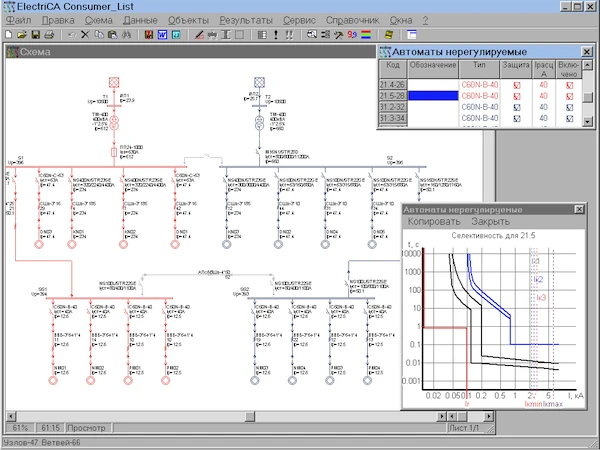Click the Print icon in toolbar
This screenshot has height=450, width=600.
click(47, 34)
